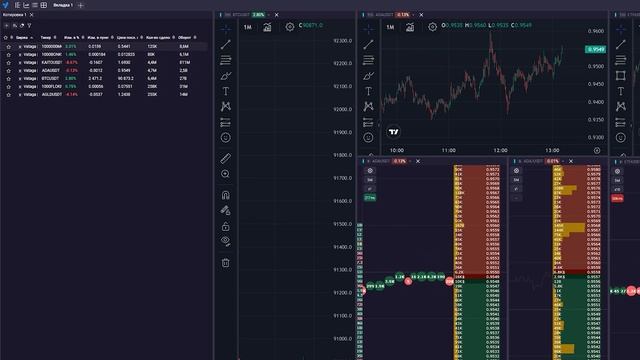Click zoom-in tool in BTCUSDT chart
This screenshot has width=640, height=360.
[x=225, y=174]
